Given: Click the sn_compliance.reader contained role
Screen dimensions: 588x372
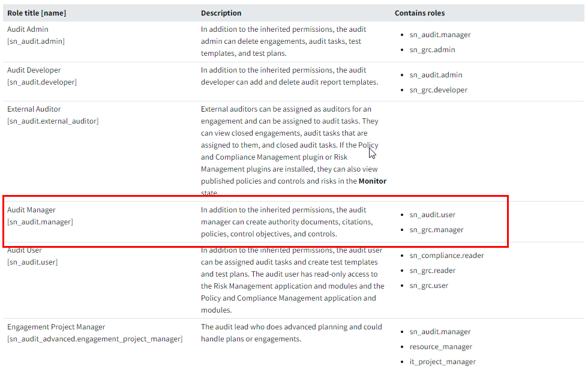Looking at the screenshot, I should pos(446,256).
